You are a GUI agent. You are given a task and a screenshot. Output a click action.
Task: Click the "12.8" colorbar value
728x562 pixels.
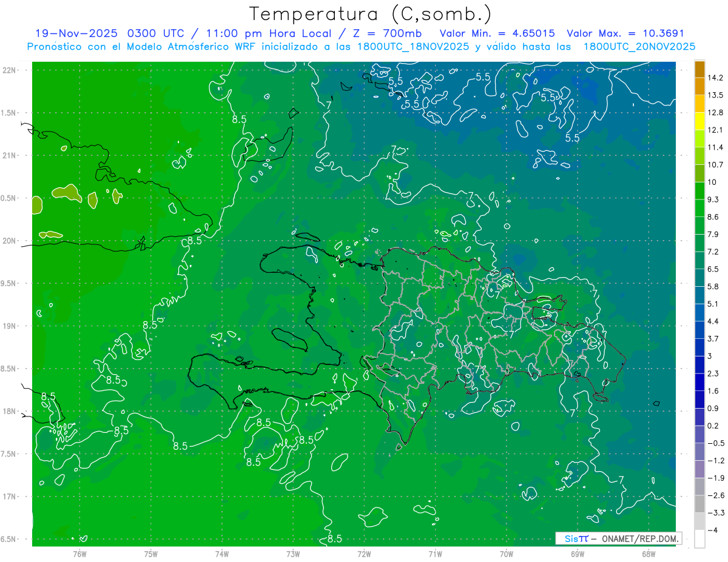click(x=716, y=113)
